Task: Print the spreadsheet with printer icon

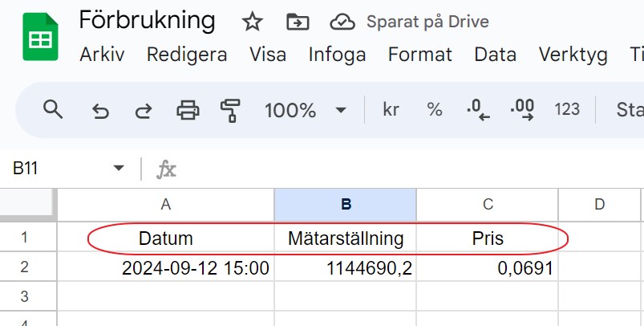Action: tap(188, 110)
